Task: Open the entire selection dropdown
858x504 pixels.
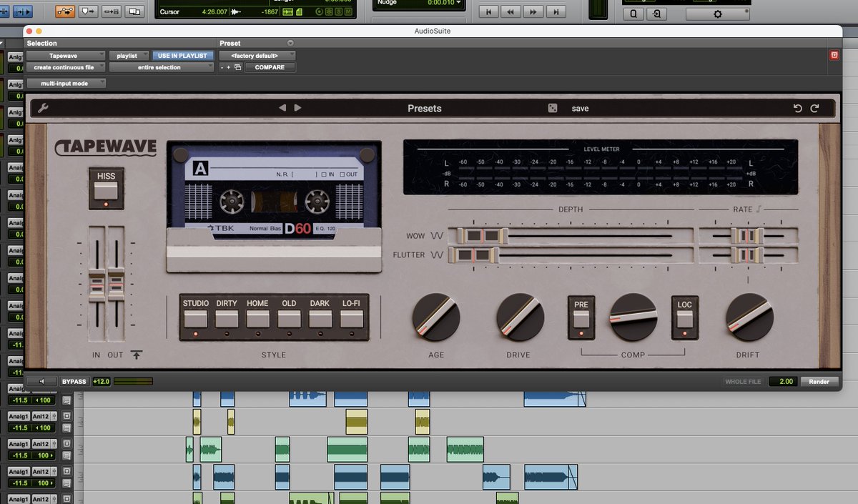Action: click(161, 67)
